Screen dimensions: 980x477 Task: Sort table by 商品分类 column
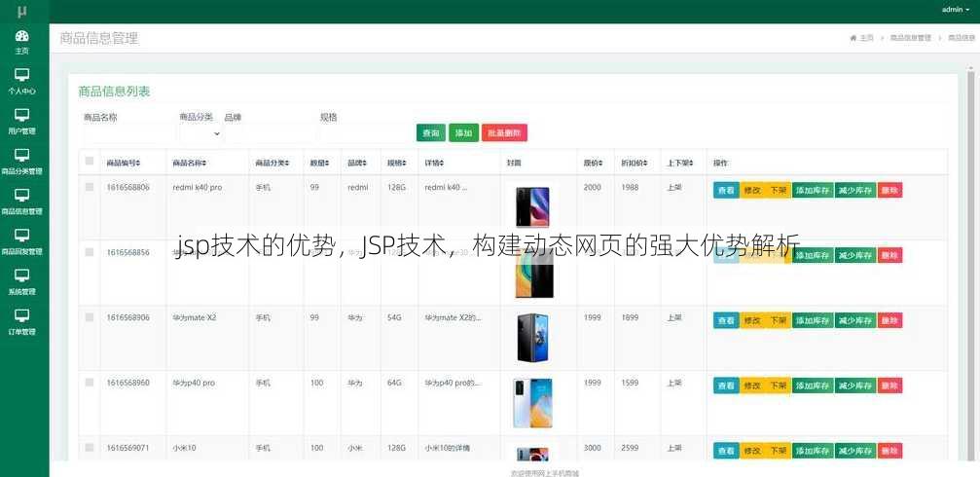click(272, 163)
